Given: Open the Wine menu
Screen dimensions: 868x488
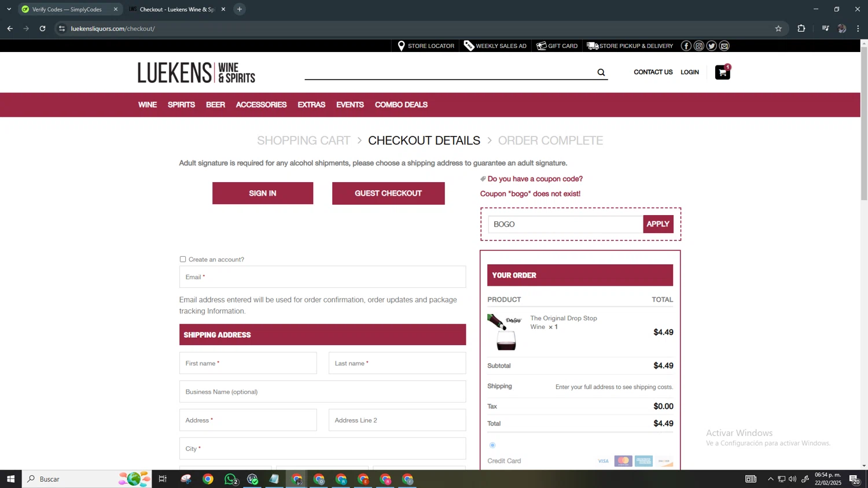Looking at the screenshot, I should click(x=148, y=105).
